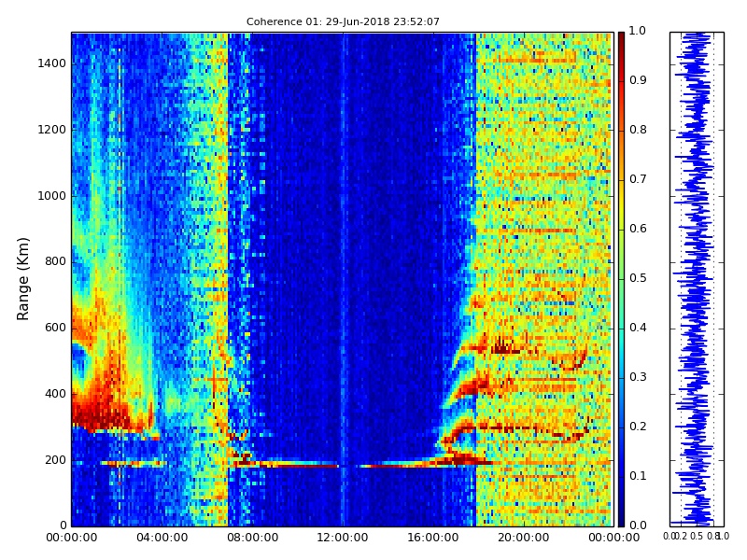Click the x-axis time label '16:00:00'
747x560 pixels.
(433, 538)
